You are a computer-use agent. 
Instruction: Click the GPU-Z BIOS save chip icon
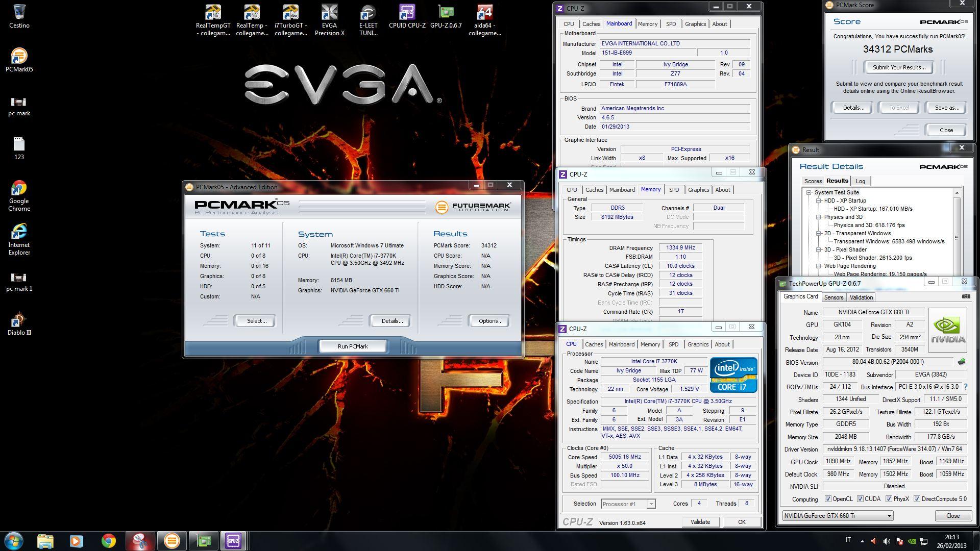click(x=961, y=362)
